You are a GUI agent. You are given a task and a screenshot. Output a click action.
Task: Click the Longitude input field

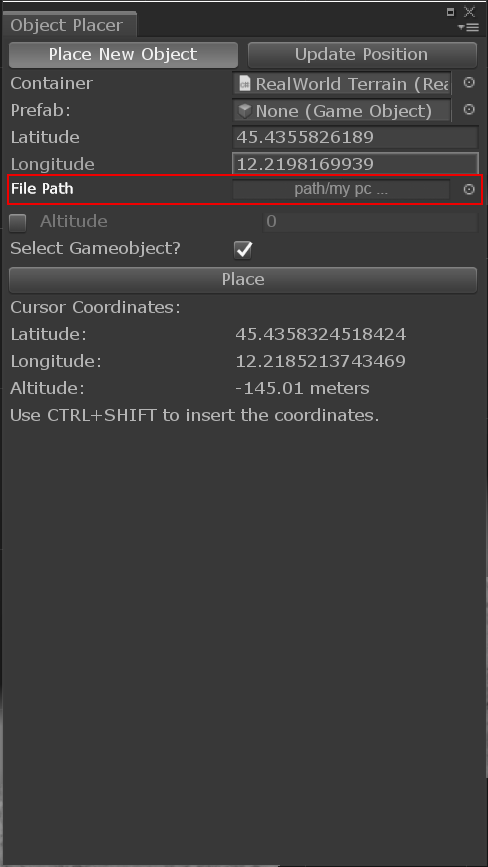(355, 164)
